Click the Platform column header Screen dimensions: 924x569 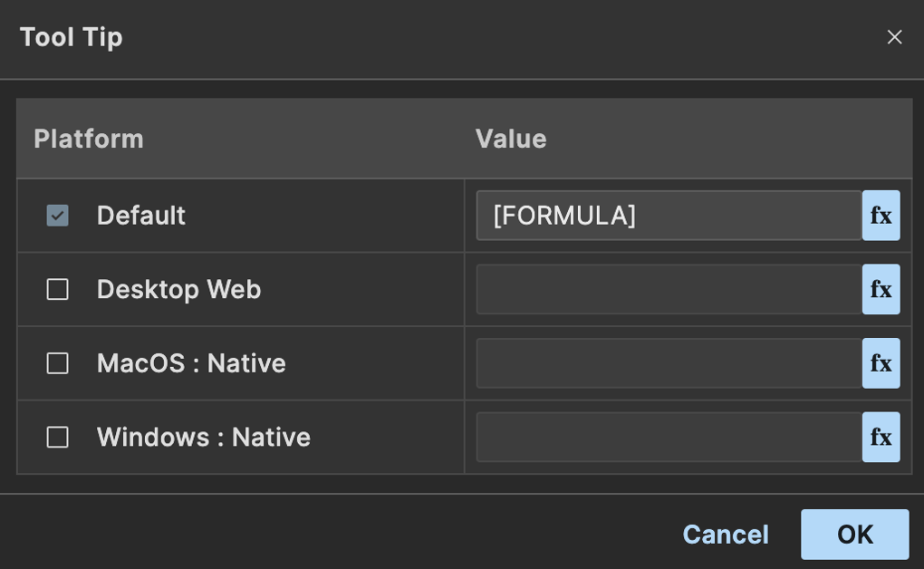click(x=89, y=140)
